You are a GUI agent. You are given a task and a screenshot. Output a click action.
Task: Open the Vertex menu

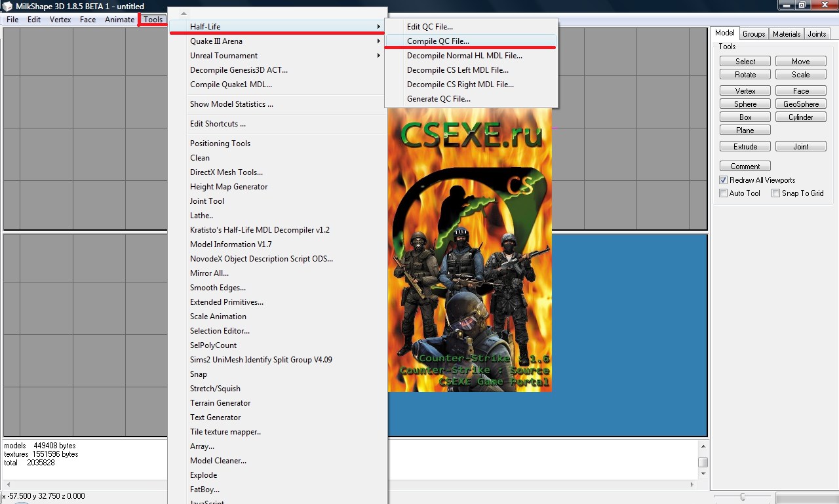[60, 20]
